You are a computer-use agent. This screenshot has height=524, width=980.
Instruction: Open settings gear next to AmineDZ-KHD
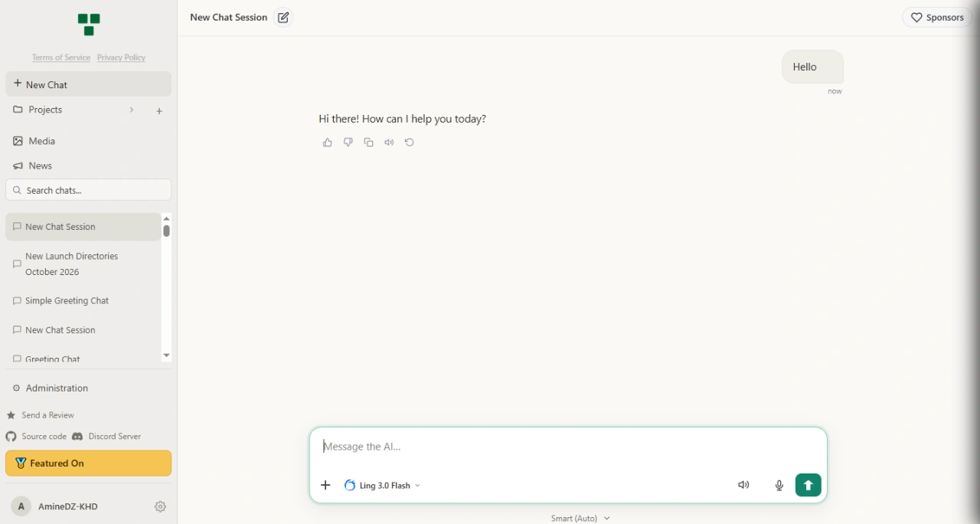pyautogui.click(x=160, y=506)
